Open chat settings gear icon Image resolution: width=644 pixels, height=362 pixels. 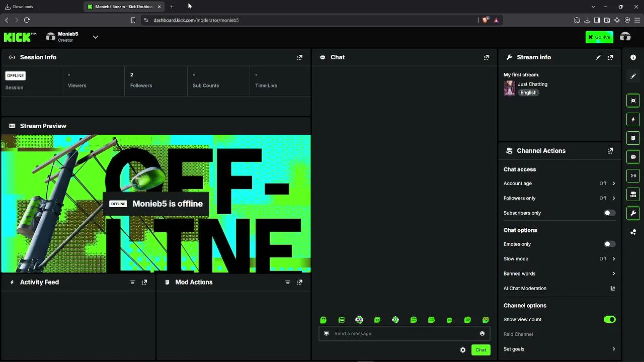(x=463, y=350)
